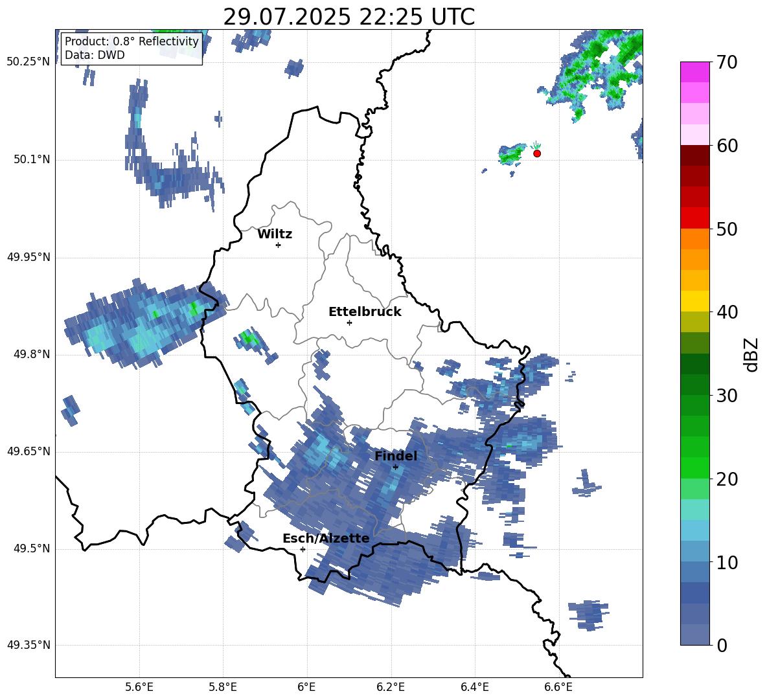
Task: Click the Wiltz station cross marker
Action: [x=279, y=245]
